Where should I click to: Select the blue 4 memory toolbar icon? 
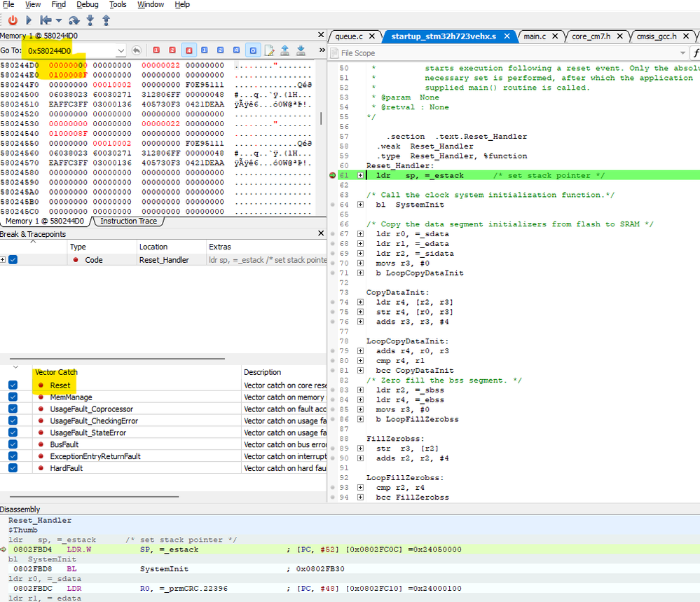click(x=237, y=50)
